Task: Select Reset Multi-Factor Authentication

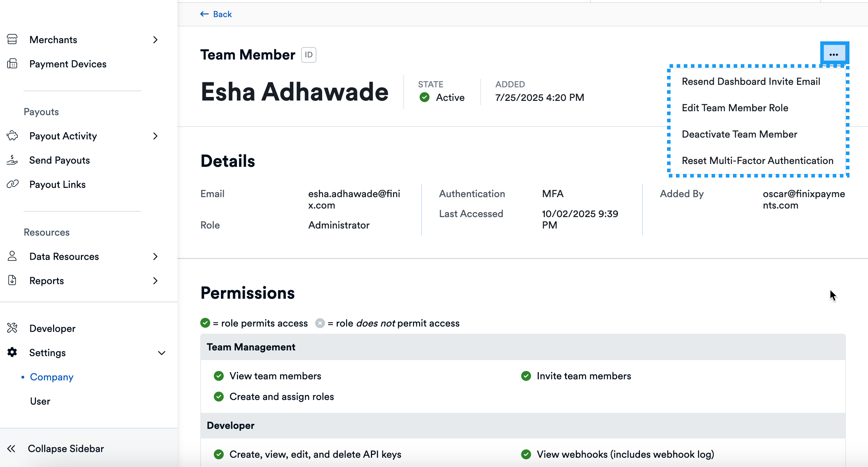Action: tap(758, 161)
